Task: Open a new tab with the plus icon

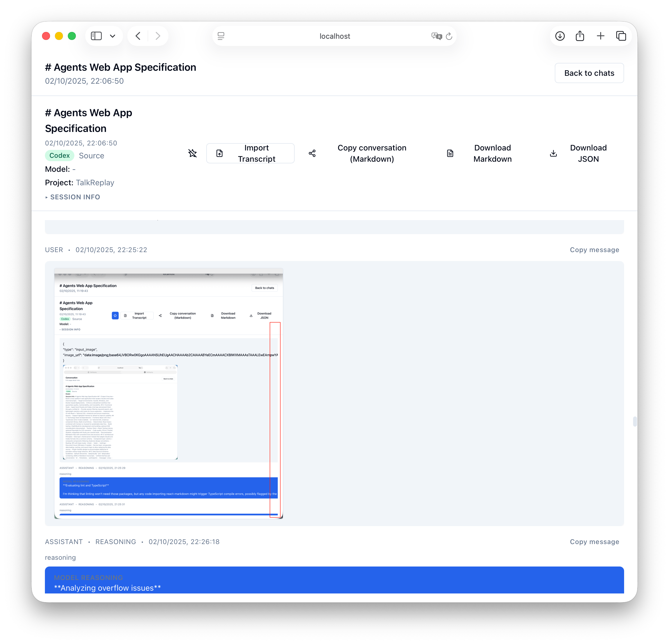Action: point(601,36)
